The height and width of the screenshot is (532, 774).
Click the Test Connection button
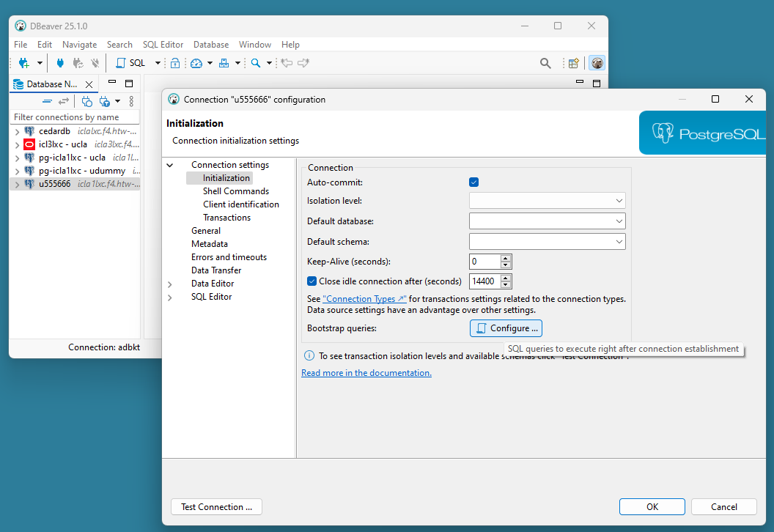coord(216,507)
